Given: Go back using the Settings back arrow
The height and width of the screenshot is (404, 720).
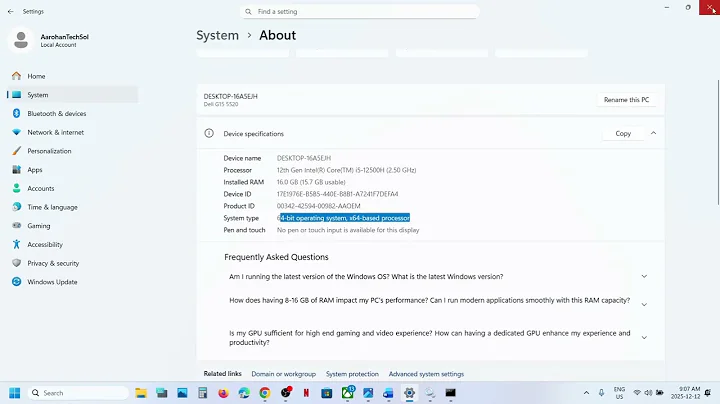Looking at the screenshot, I should pyautogui.click(x=11, y=11).
